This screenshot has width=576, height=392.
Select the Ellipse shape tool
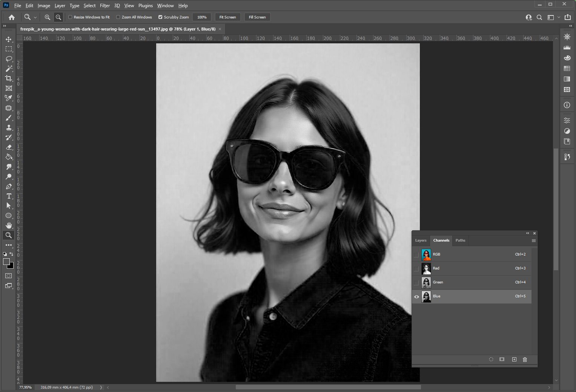coord(9,216)
